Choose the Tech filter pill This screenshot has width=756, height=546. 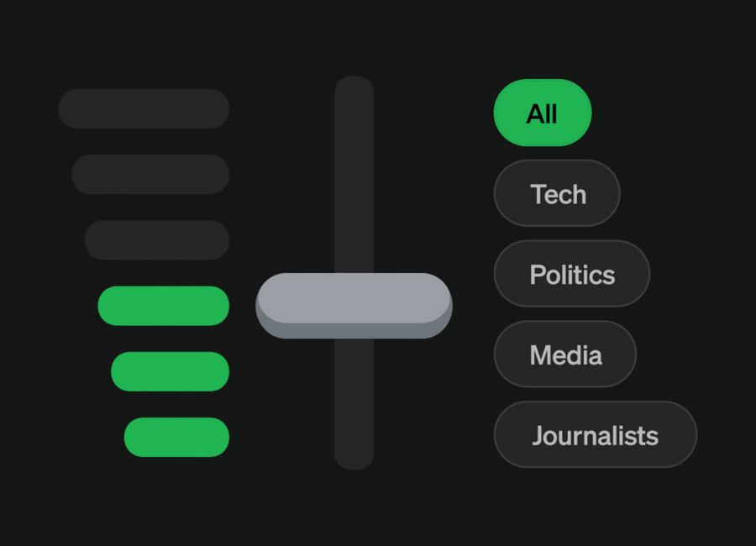(557, 193)
